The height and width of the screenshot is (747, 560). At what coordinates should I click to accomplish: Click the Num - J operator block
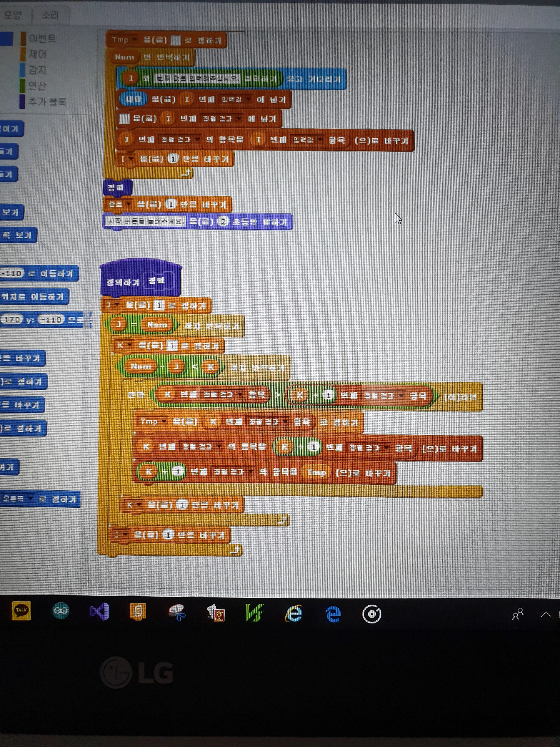pyautogui.click(x=155, y=366)
